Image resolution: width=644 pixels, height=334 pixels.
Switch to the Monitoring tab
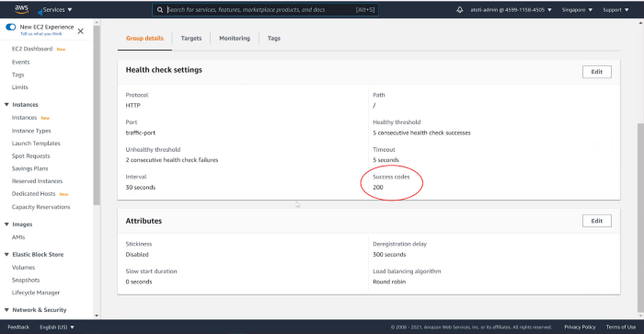(x=235, y=39)
